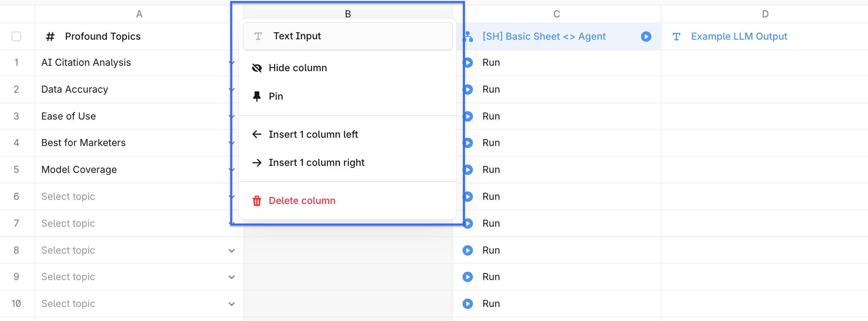The width and height of the screenshot is (868, 321).
Task: Click the left arrow icon for insert column left
Action: point(257,134)
